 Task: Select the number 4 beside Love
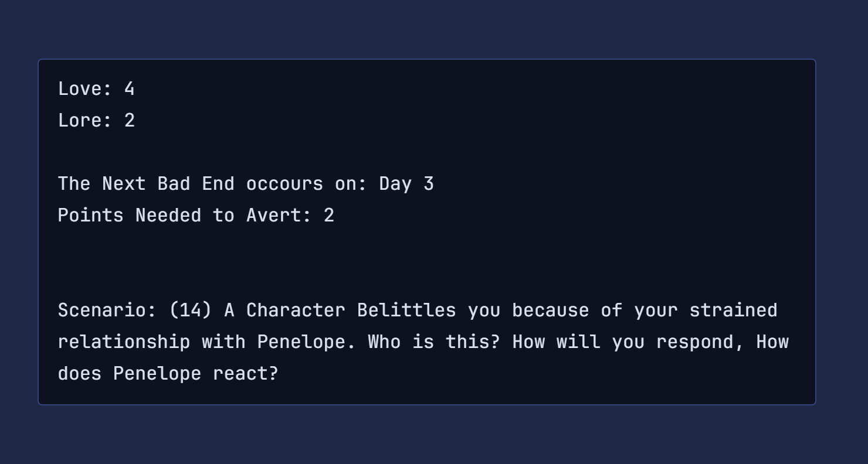click(x=129, y=89)
